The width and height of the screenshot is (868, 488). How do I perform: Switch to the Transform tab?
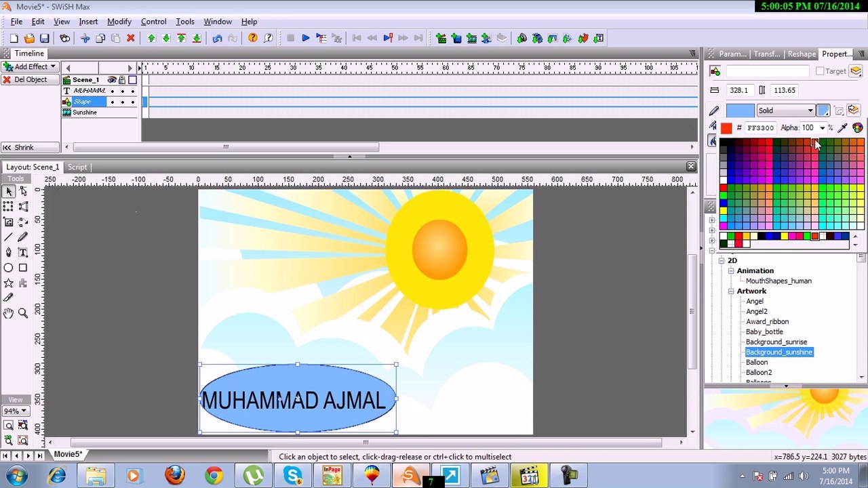(766, 54)
